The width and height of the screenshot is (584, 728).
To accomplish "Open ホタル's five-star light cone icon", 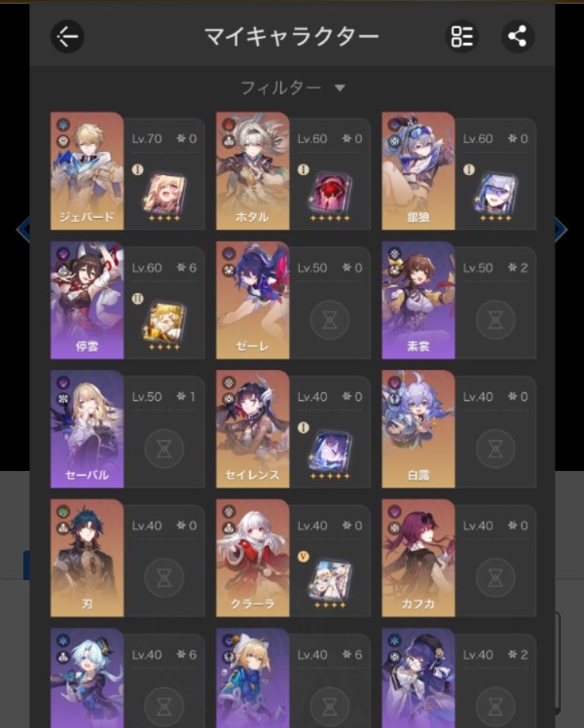I will (x=330, y=195).
